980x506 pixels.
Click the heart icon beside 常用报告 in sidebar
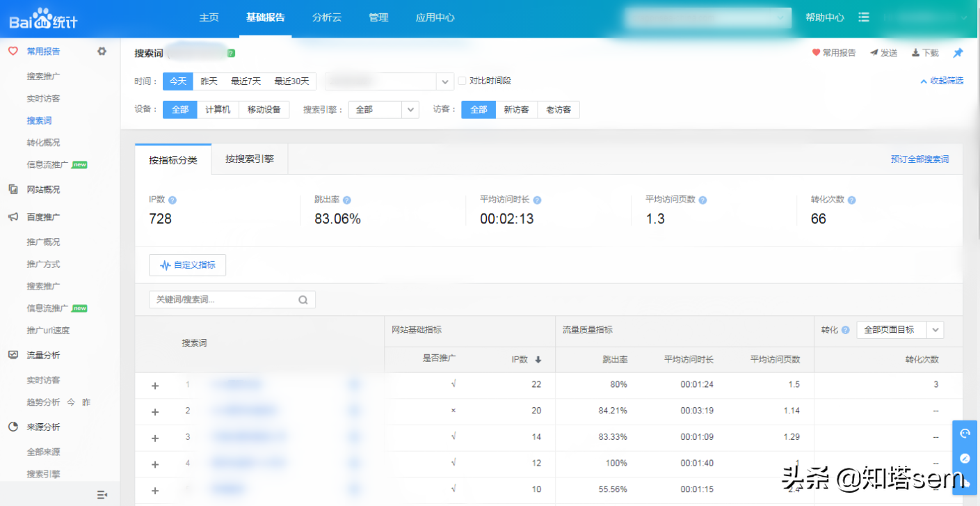click(x=13, y=51)
